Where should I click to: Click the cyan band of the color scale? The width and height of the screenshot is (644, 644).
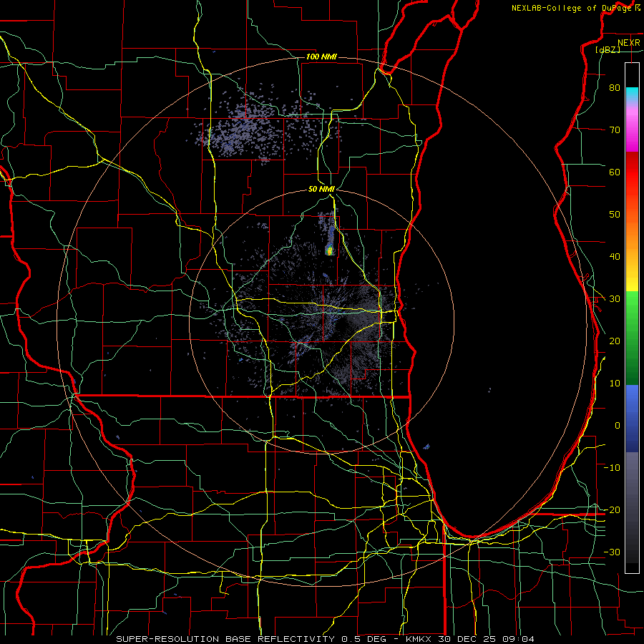pyautogui.click(x=632, y=92)
